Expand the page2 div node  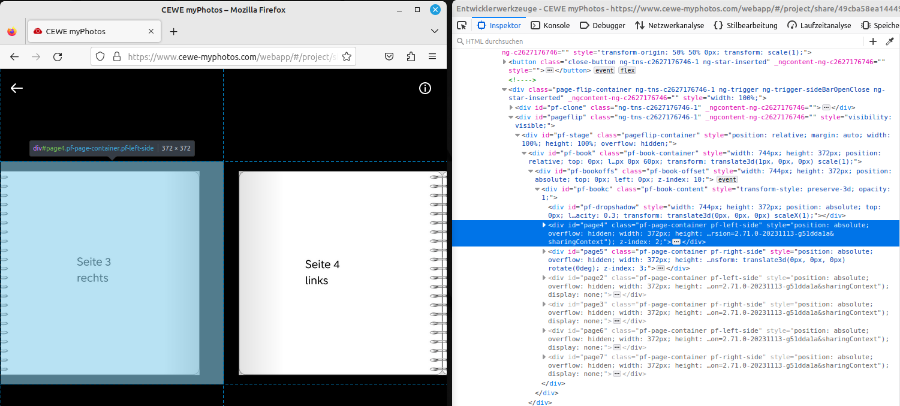tap(544, 278)
